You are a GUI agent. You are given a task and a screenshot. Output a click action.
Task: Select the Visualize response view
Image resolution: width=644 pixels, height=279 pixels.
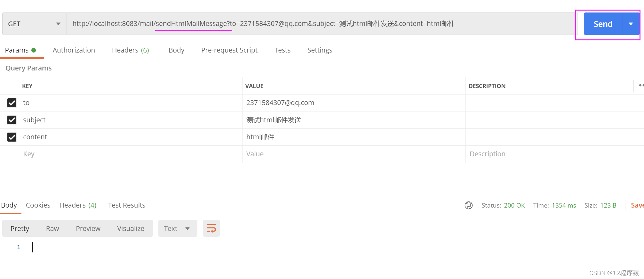click(x=131, y=228)
